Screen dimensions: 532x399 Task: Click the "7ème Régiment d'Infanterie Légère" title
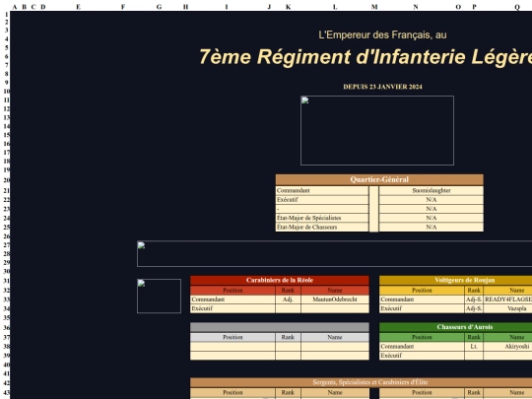[366, 57]
